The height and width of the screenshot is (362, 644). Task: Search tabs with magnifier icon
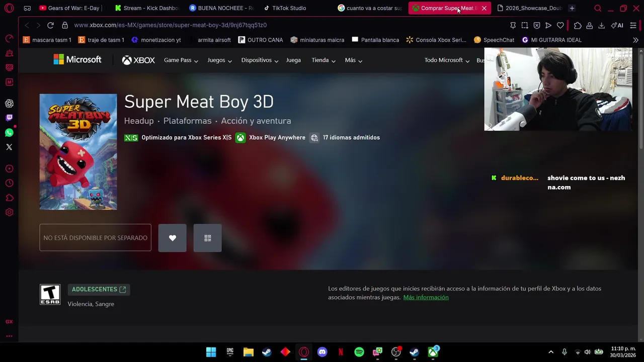pos(598,8)
